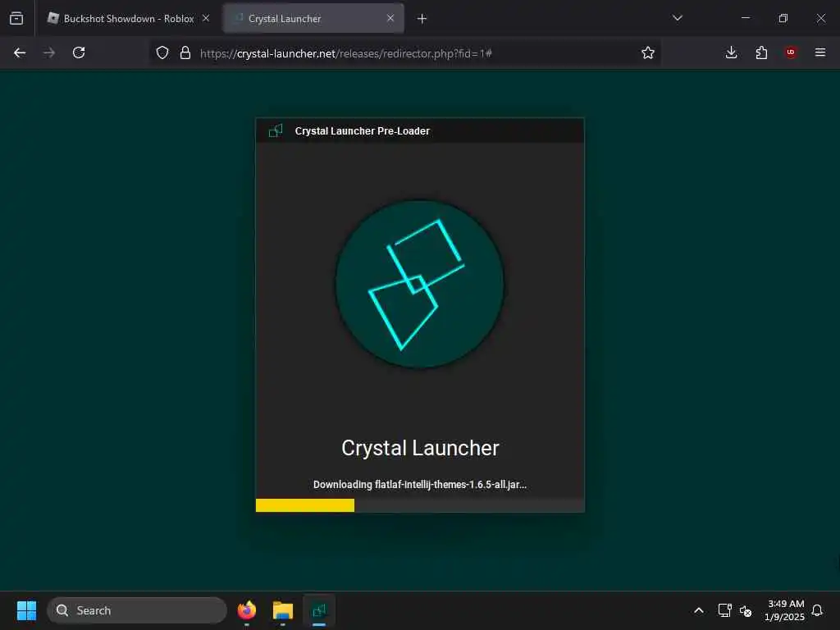The image size is (840, 630).
Task: Click the Downloading flatlaf-intellij-themes status text
Action: pyautogui.click(x=420, y=484)
